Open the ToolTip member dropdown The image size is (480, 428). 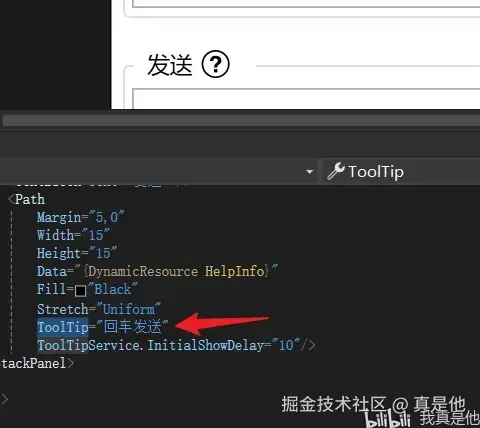coord(402,172)
